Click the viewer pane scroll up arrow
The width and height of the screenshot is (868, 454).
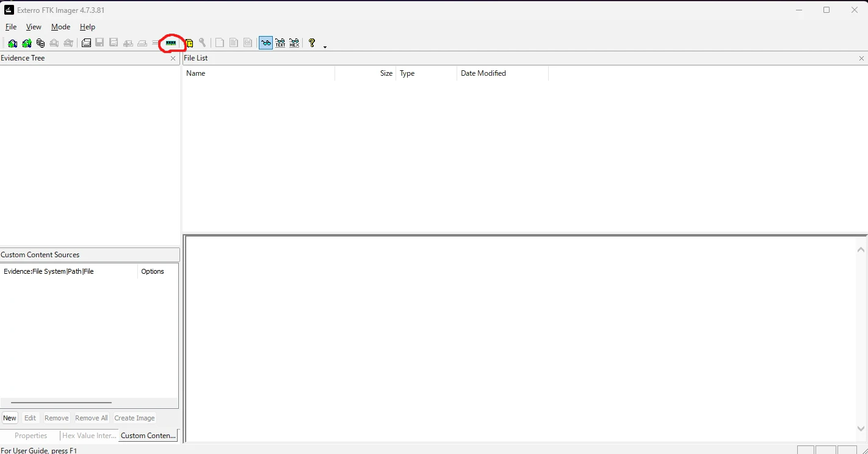pos(861,249)
